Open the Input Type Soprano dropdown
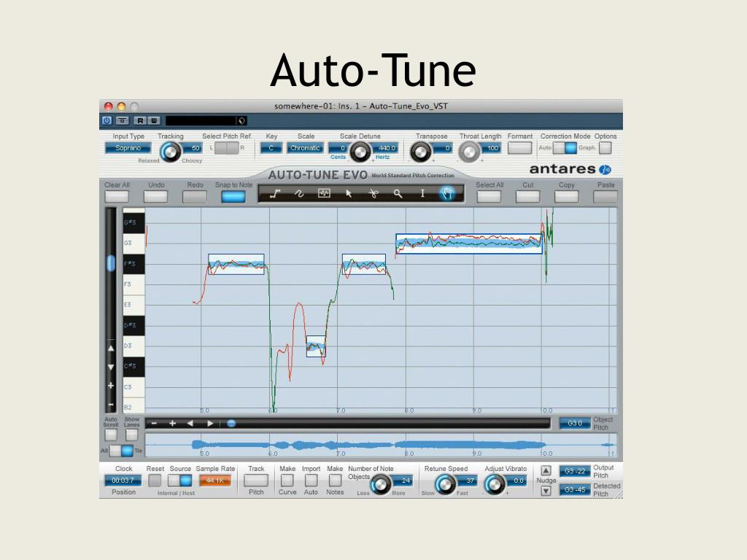 point(128,148)
